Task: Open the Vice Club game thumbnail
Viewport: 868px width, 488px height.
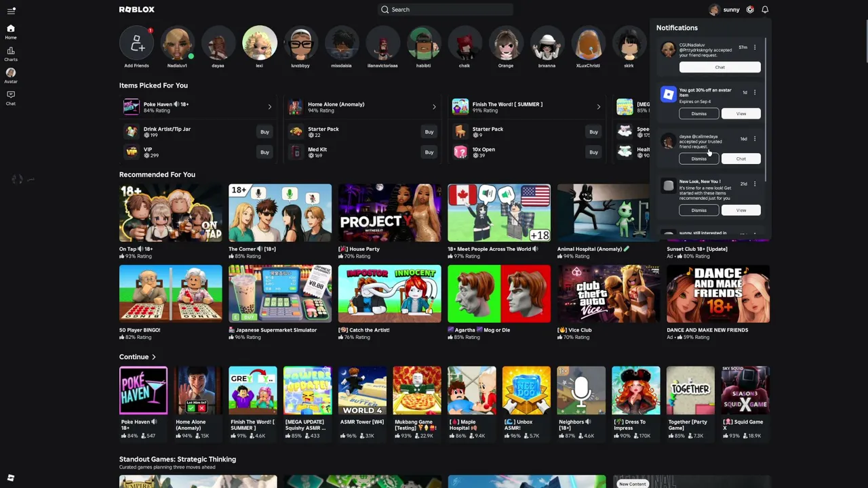Action: pos(608,293)
